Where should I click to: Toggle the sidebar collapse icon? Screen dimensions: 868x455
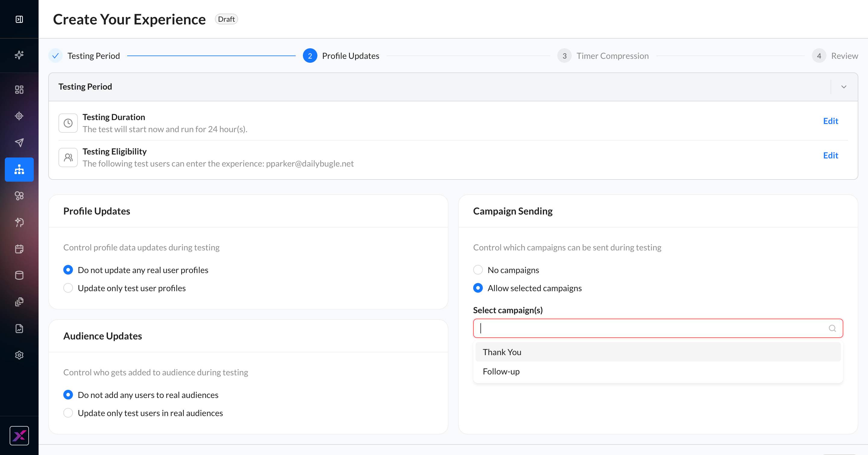(x=19, y=19)
